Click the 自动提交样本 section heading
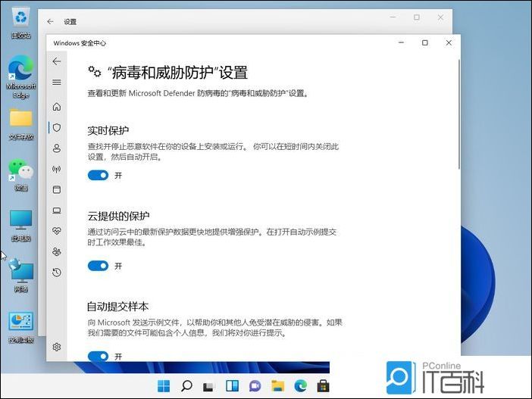Viewport: 532px width, 399px height. (x=118, y=307)
